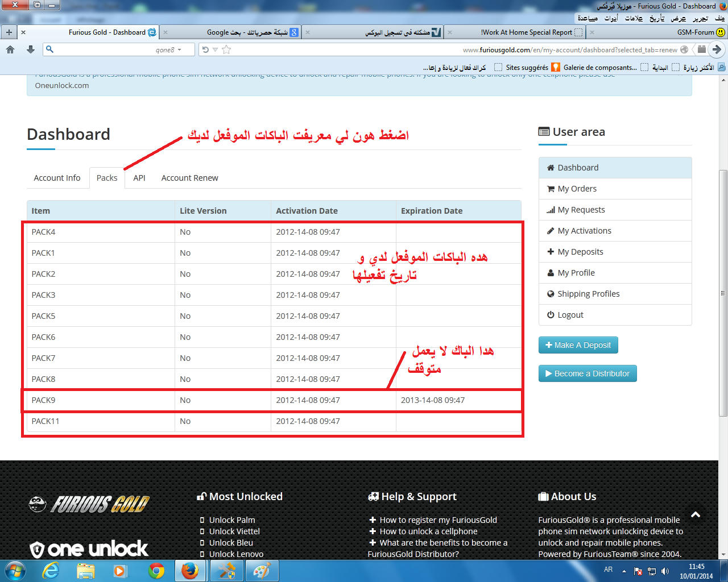
Task: Click the globe icon for Shipping Profiles
Action: (x=551, y=294)
